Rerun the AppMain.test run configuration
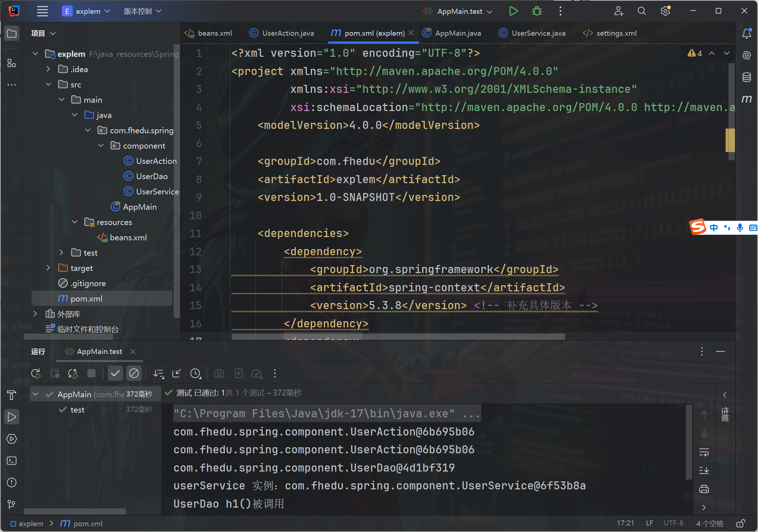 (36, 373)
